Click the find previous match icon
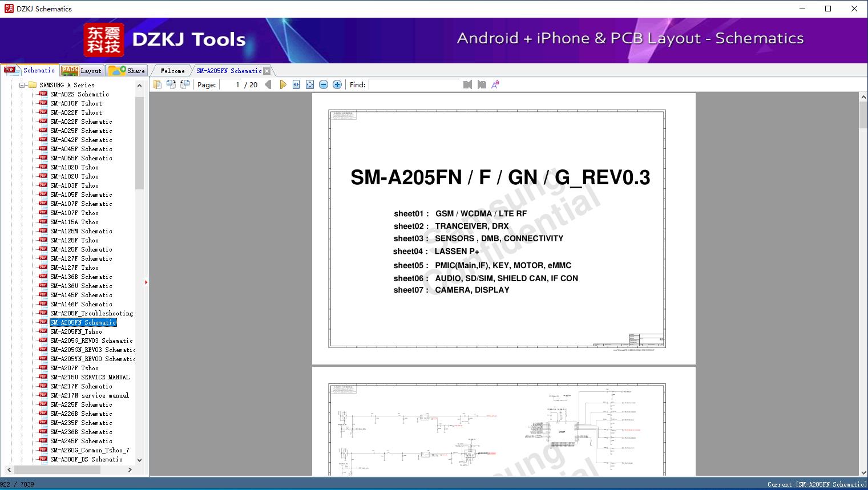The image size is (868, 490). [468, 84]
